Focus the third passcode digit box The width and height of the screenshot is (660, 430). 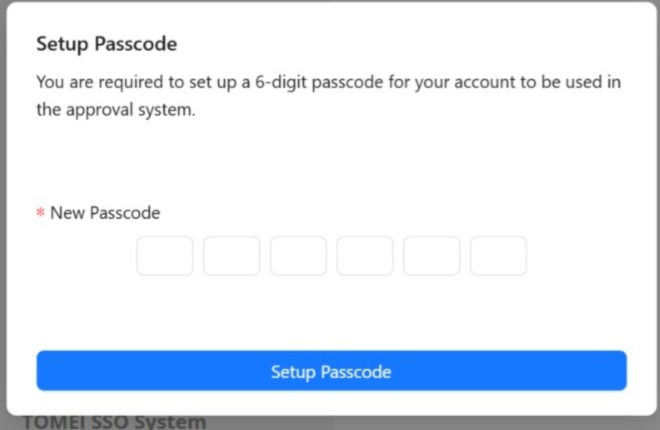[x=298, y=256]
